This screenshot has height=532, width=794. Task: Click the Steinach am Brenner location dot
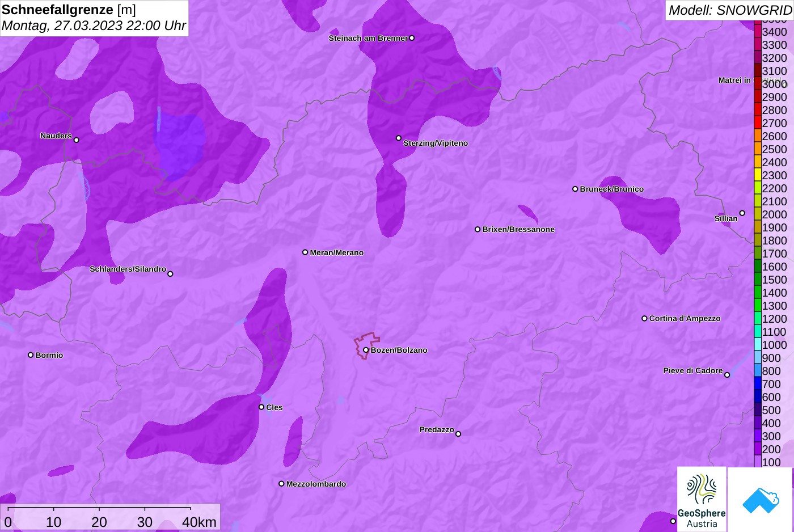(412, 38)
